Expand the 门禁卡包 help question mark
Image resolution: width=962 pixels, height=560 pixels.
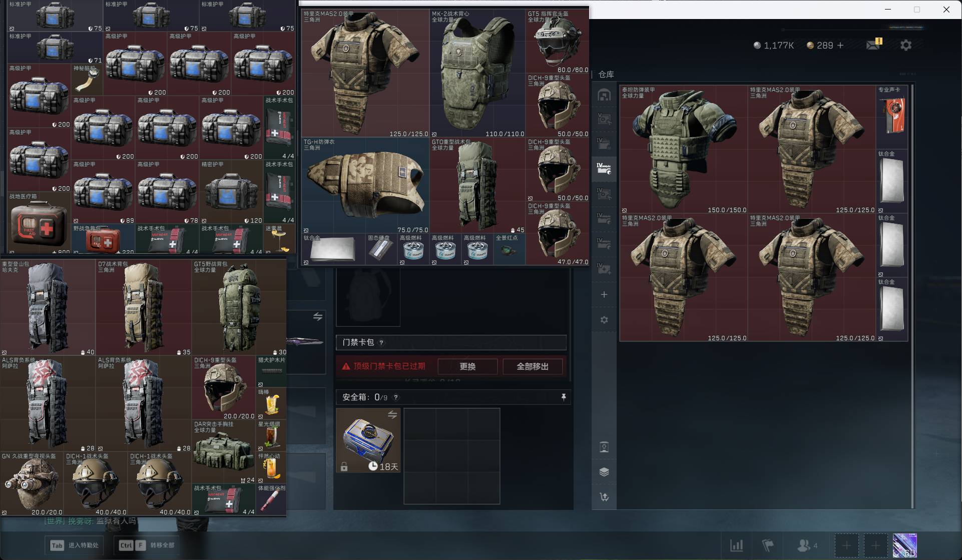click(x=381, y=343)
